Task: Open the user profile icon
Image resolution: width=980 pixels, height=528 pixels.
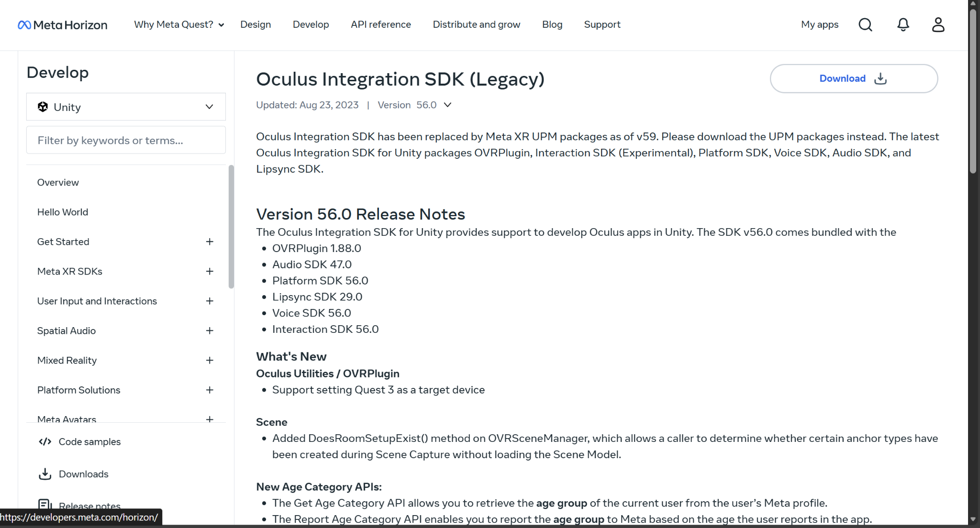Action: pyautogui.click(x=938, y=24)
